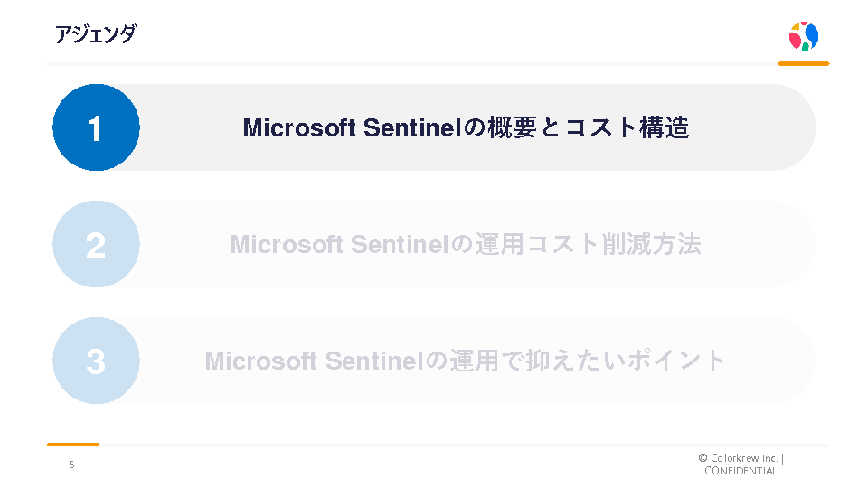
Task: Click the © Colorkrew Inc. copyright text
Action: click(740, 458)
